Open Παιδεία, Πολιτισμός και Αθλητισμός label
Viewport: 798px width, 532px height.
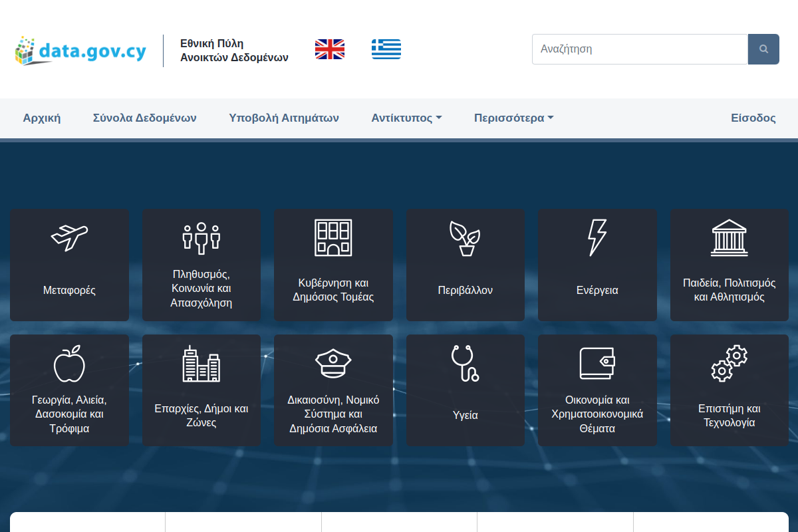pyautogui.click(x=729, y=290)
